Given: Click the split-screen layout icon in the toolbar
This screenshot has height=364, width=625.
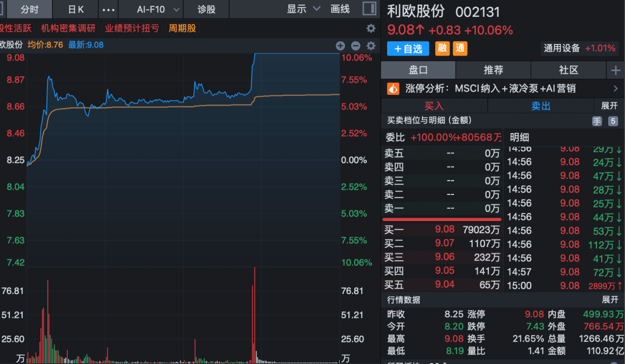Looking at the screenshot, I should click(x=366, y=9).
